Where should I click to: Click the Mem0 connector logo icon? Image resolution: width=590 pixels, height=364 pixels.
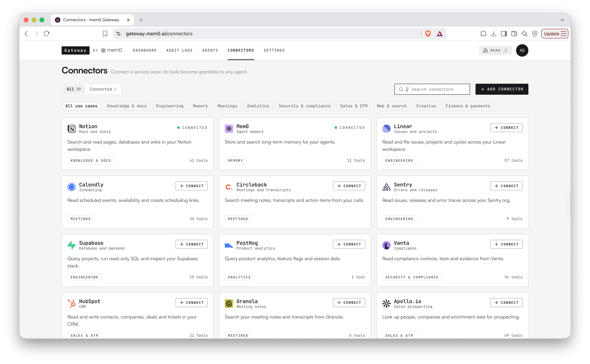(x=229, y=128)
